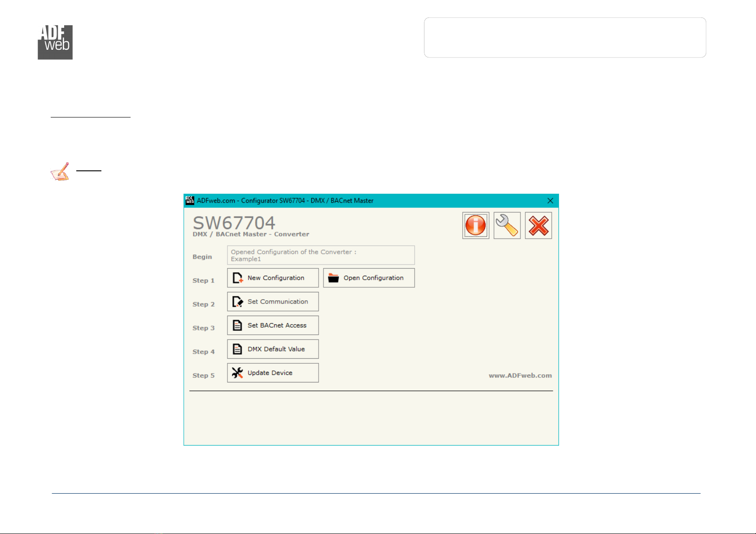The width and height of the screenshot is (756, 534).
Task: Click the ADFweb app icon in title bar
Action: click(190, 200)
